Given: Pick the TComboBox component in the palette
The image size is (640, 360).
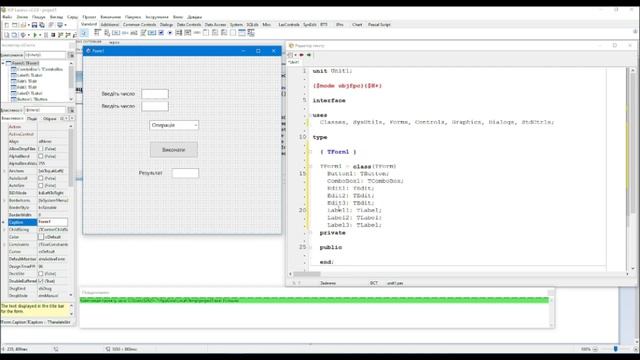Looking at the screenshot, I should 188,33.
